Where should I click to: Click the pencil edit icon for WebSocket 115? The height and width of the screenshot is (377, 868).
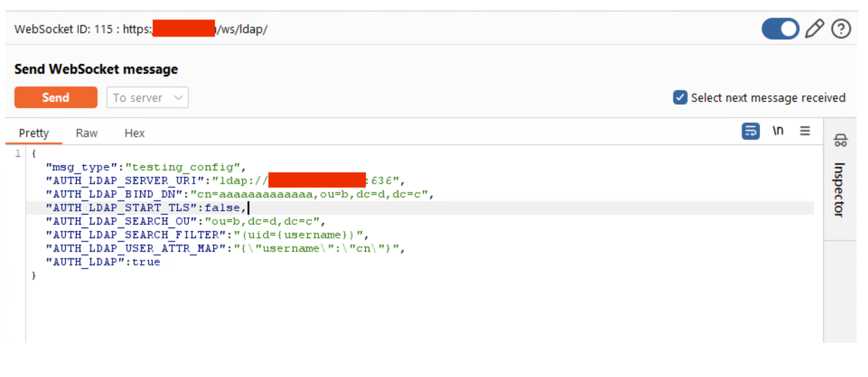pyautogui.click(x=814, y=29)
